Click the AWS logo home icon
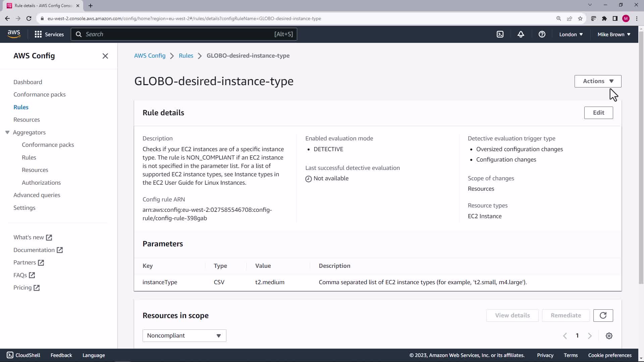 (14, 34)
